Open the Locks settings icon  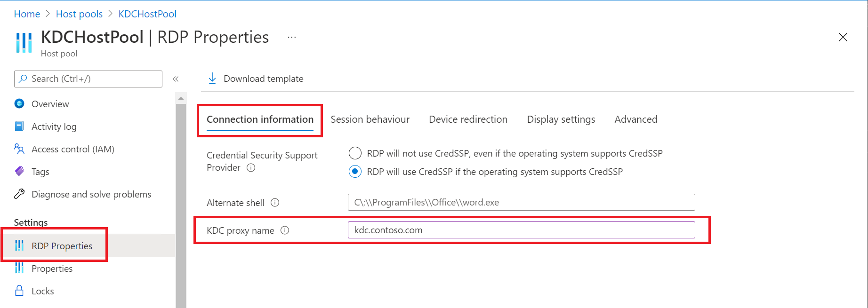coord(19,291)
